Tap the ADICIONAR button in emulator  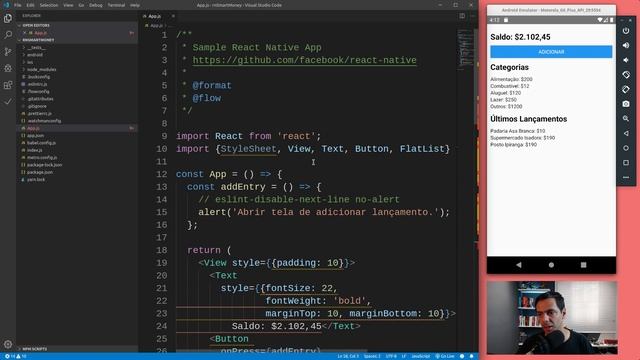551,52
